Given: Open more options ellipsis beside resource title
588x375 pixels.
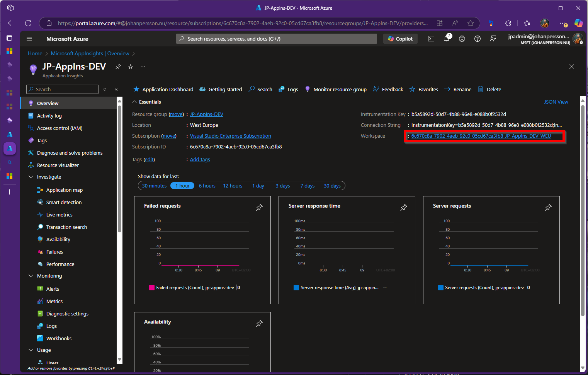Looking at the screenshot, I should pyautogui.click(x=143, y=66).
